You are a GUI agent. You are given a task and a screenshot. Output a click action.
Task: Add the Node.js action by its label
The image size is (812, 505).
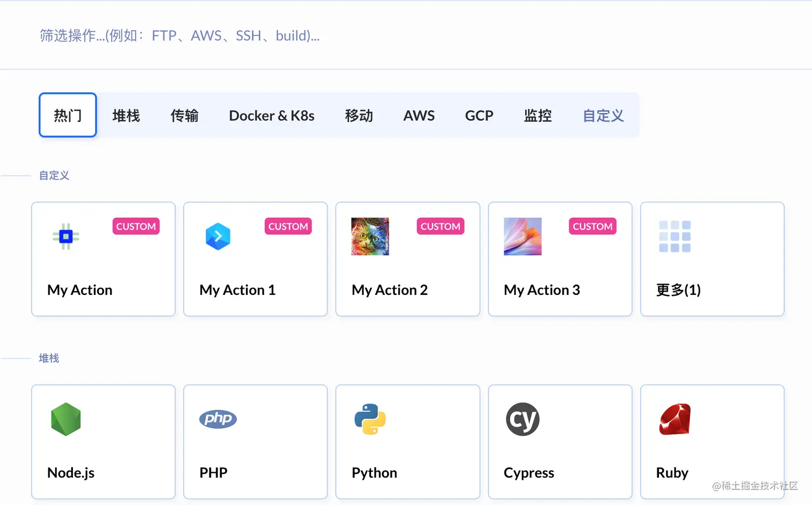71,473
